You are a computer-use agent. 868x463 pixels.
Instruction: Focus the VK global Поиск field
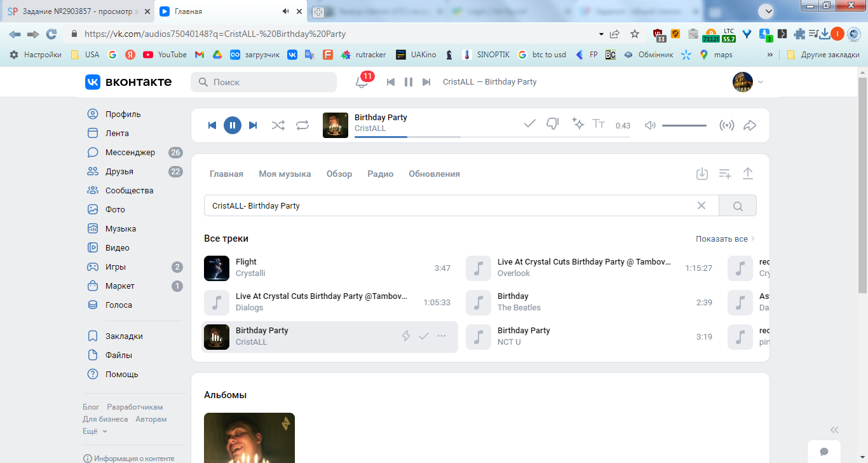264,82
